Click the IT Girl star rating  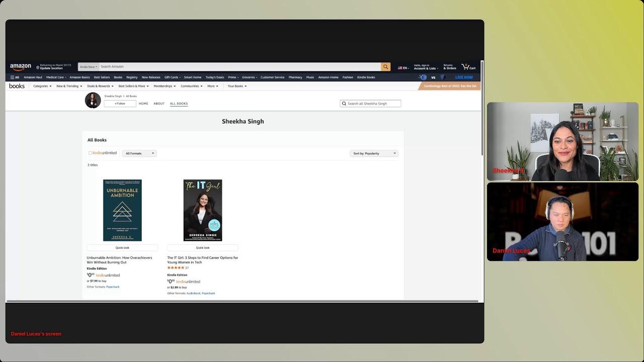pyautogui.click(x=176, y=268)
